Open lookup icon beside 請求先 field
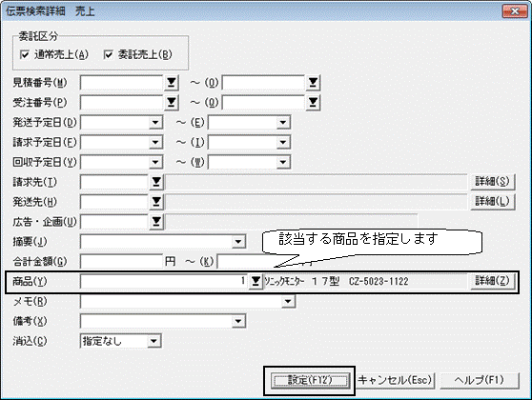The image size is (532, 400). point(156,182)
